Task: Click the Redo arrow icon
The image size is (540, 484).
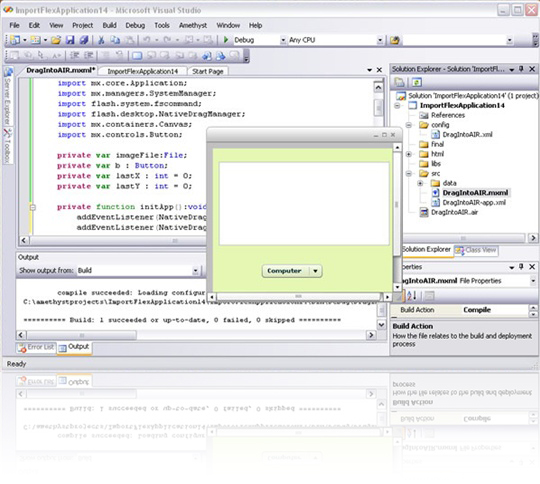Action: coord(167,40)
